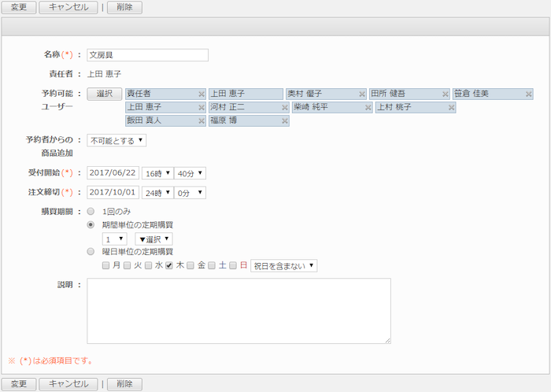Click the 選択 user selection button
The height and width of the screenshot is (392, 551).
pos(105,94)
